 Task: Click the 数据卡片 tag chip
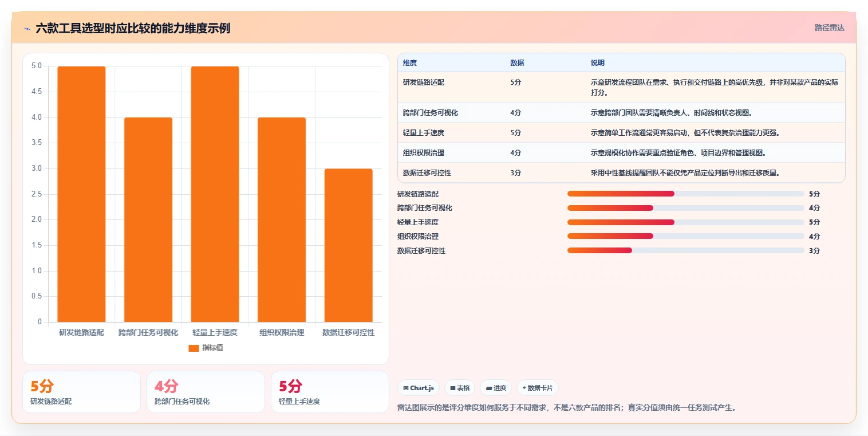pyautogui.click(x=537, y=388)
